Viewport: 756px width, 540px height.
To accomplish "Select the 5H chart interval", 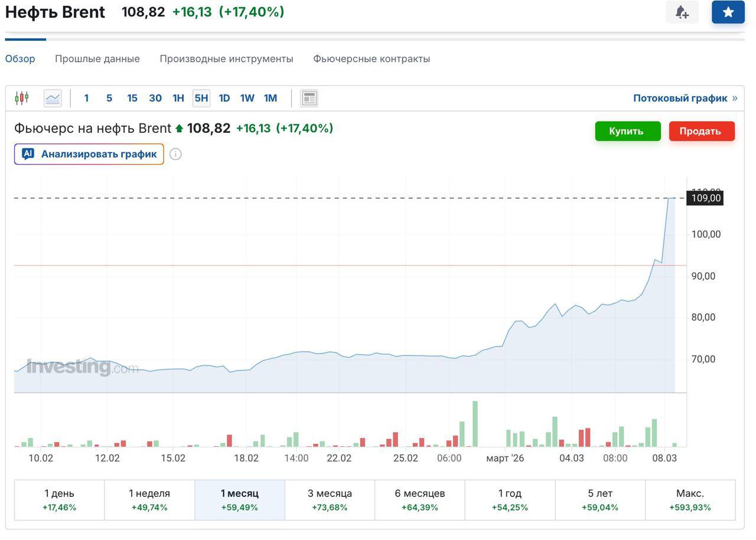I will [201, 98].
